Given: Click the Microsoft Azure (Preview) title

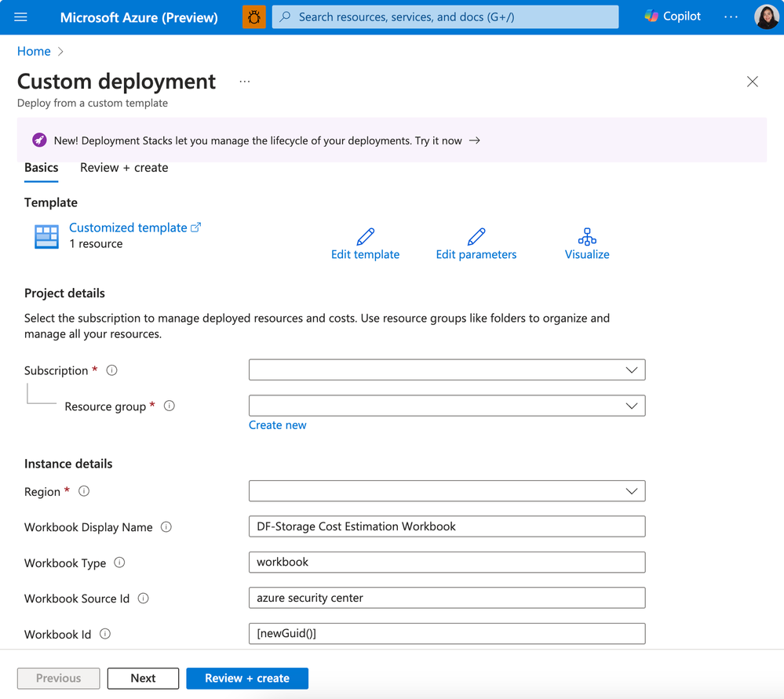Looking at the screenshot, I should pyautogui.click(x=139, y=17).
